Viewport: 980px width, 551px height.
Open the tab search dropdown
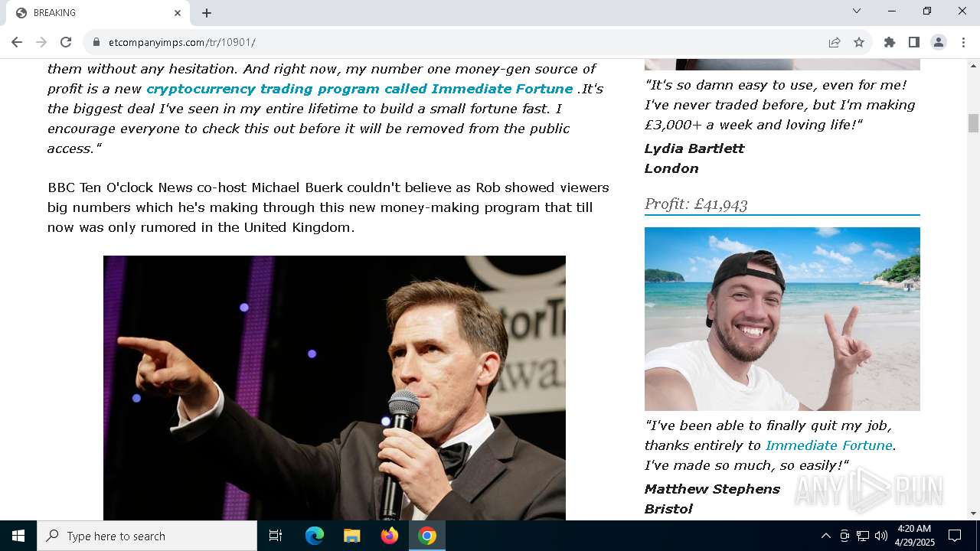(857, 11)
